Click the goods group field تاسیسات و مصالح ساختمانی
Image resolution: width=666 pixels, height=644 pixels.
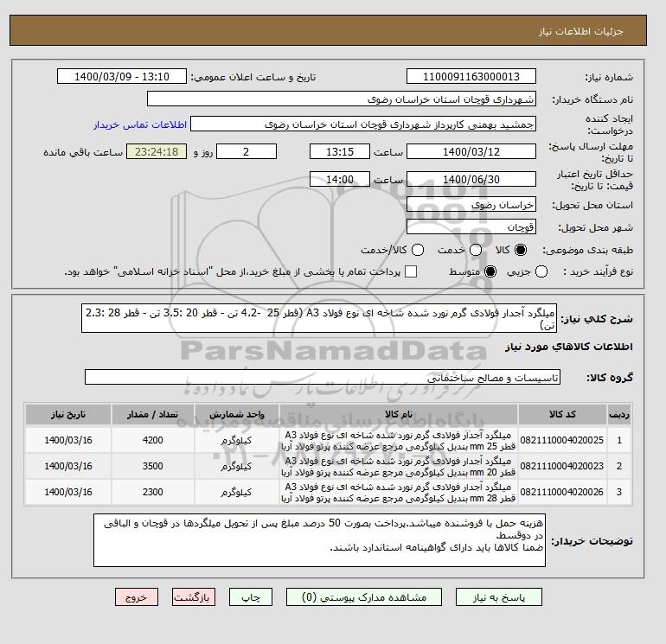point(323,377)
